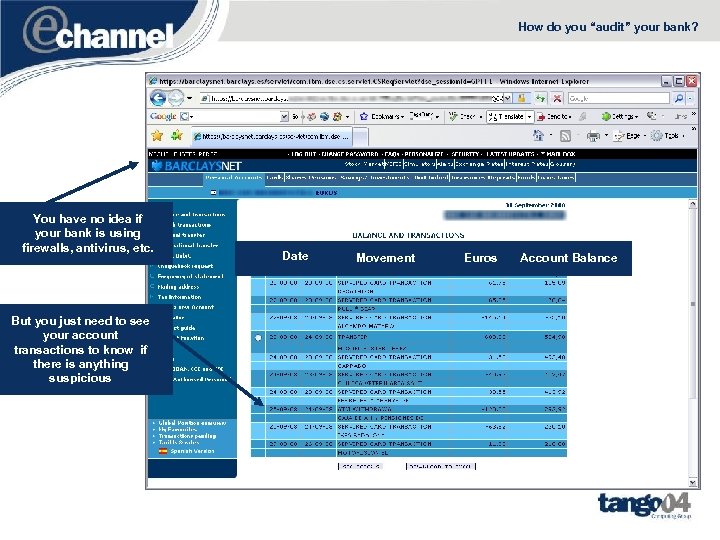The width and height of the screenshot is (720, 540).
Task: Open Global Position summary link
Action: click(192, 422)
